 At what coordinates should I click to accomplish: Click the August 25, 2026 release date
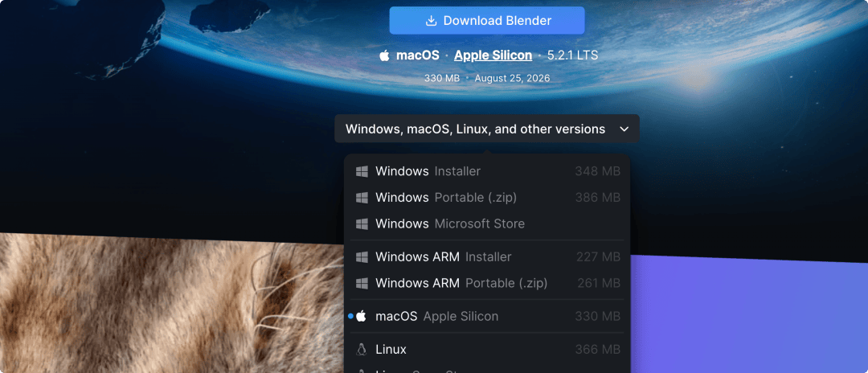click(x=512, y=79)
